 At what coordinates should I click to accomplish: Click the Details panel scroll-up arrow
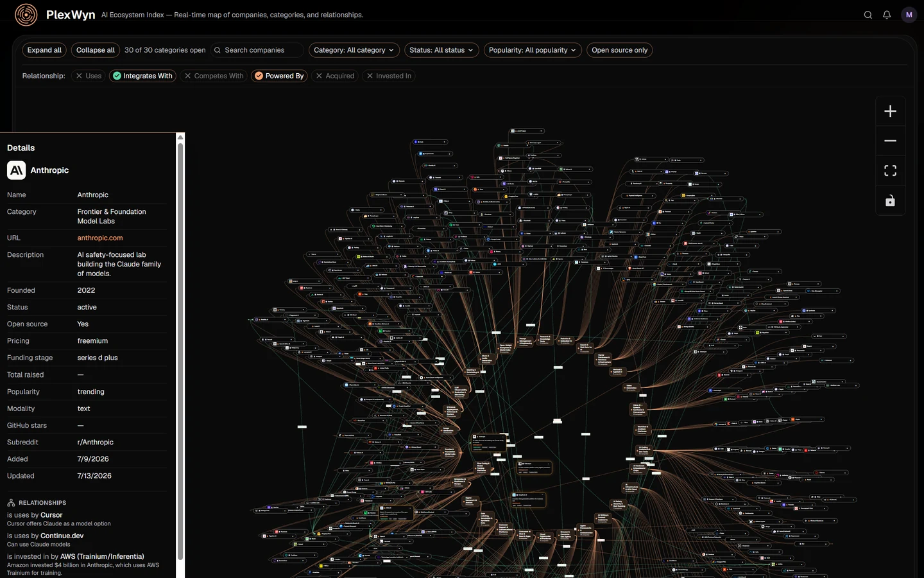180,137
